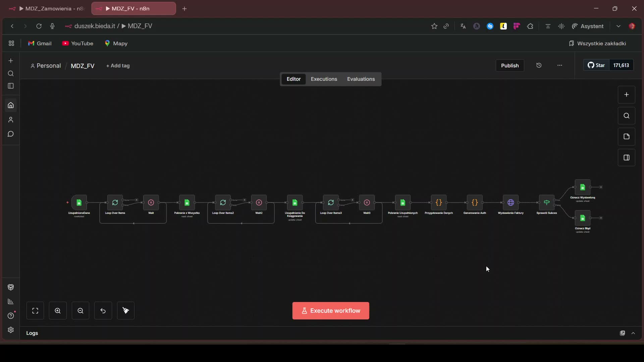Open the Evaluations tab
This screenshot has height=362, width=644.
tap(361, 79)
